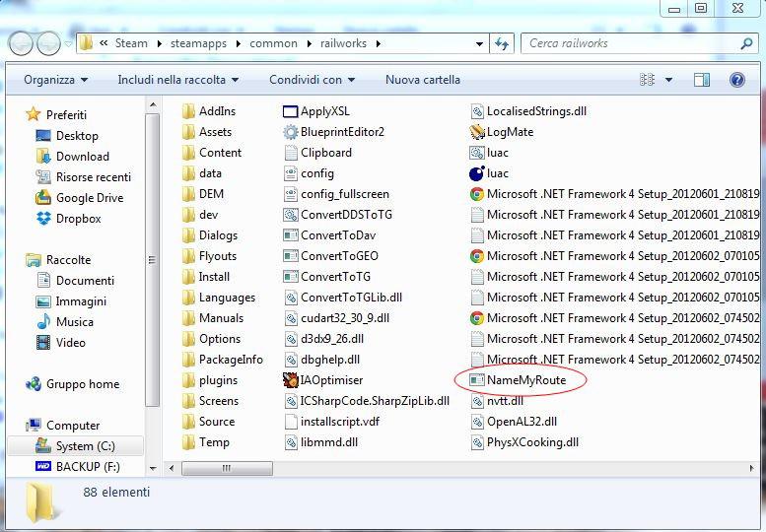
Task: Toggle the preview pane icon
Action: coord(702,80)
